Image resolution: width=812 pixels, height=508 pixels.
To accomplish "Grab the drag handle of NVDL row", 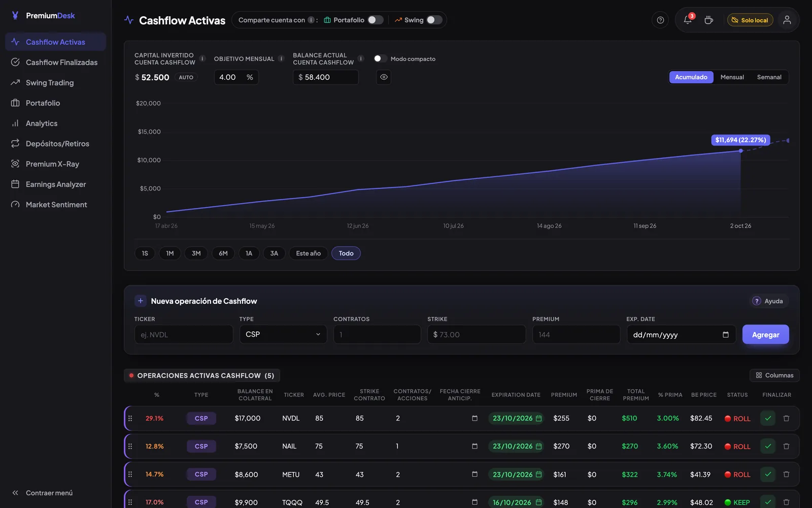I will 130,418.
